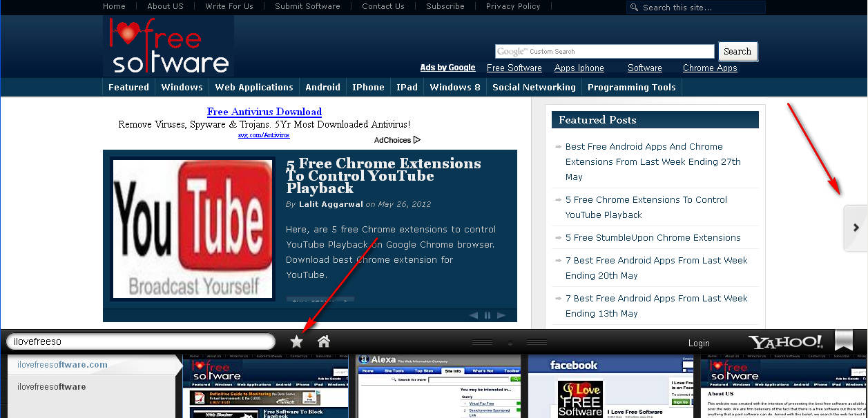Open Contact Us in the top navigation
Screen dimensions: 868x418
click(x=383, y=6)
